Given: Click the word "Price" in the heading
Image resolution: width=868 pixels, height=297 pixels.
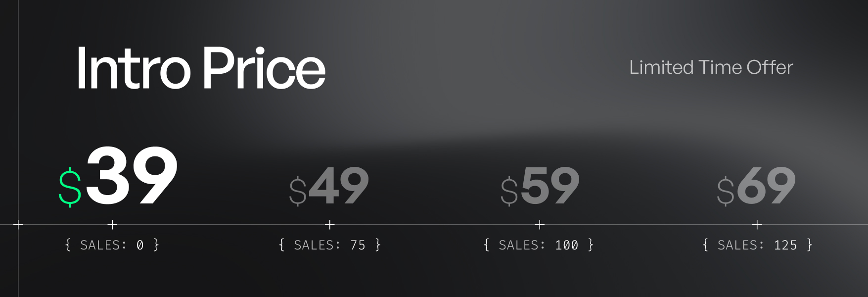Looking at the screenshot, I should (x=264, y=68).
